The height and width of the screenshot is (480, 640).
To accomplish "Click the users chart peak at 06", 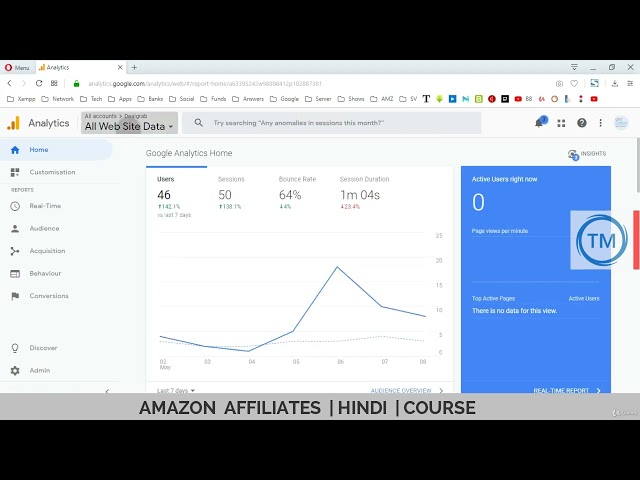I will [337, 267].
